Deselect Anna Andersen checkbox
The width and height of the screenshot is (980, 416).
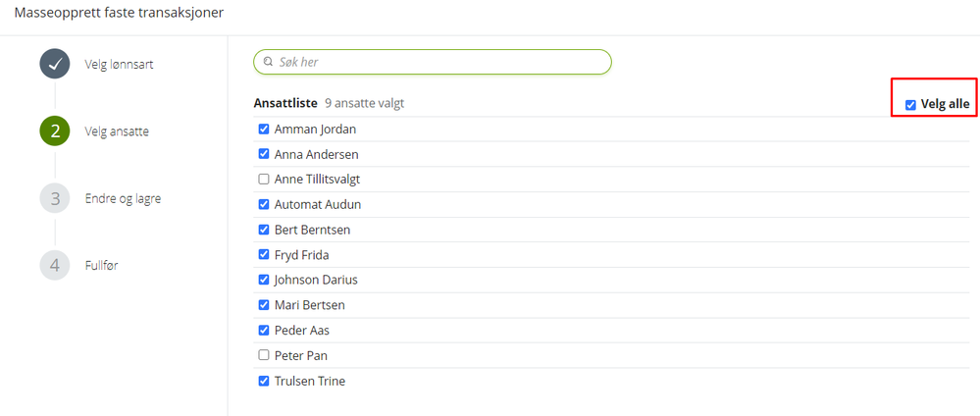[263, 154]
